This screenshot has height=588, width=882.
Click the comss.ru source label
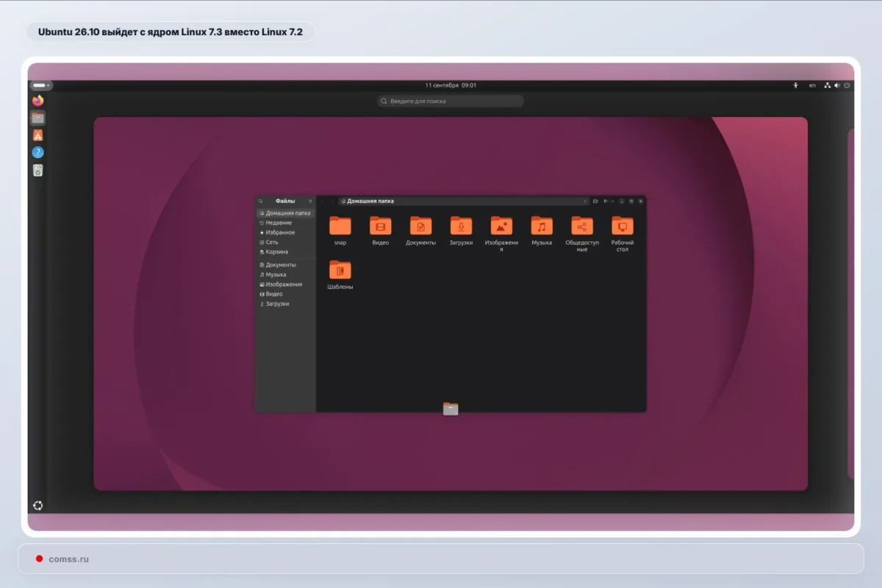pos(69,559)
